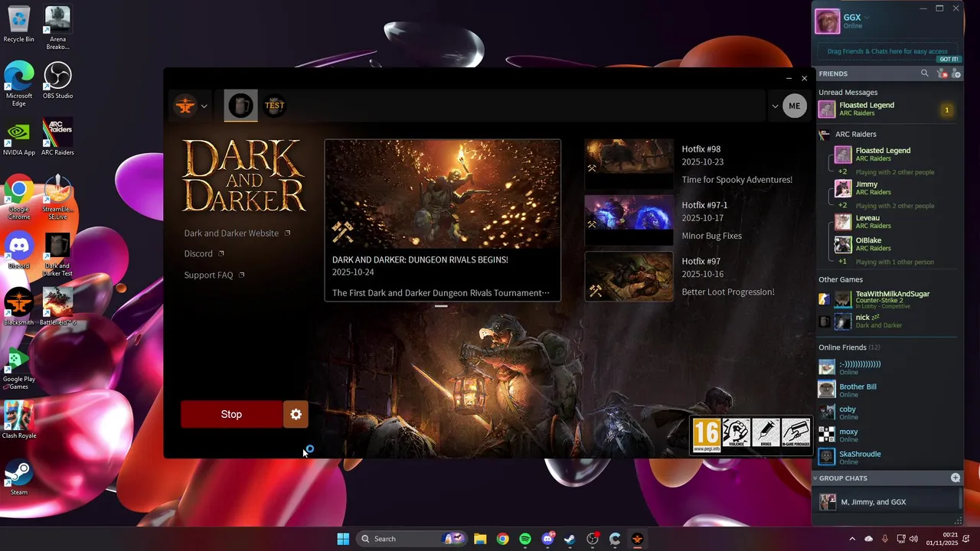Search friends in Steam friends list

tap(924, 73)
